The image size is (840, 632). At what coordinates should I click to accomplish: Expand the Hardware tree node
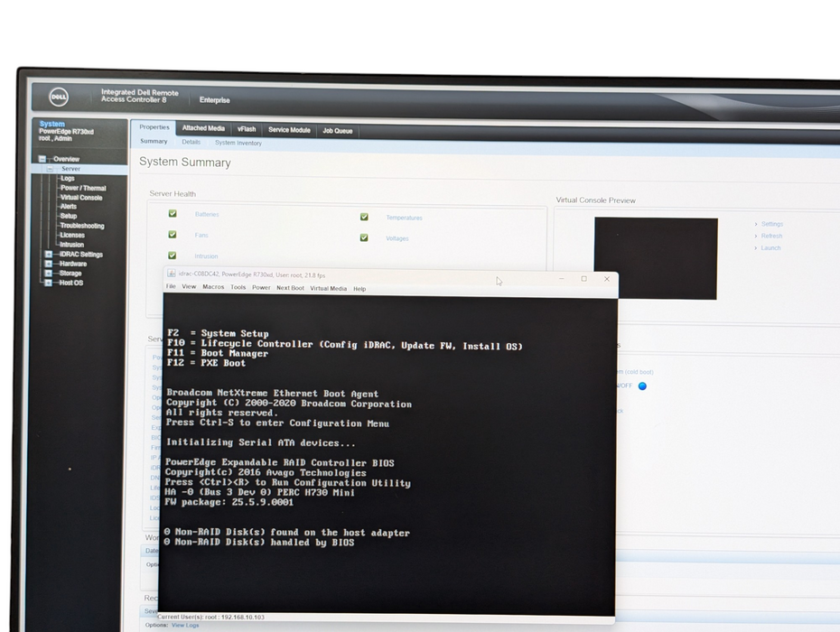pyautogui.click(x=49, y=264)
